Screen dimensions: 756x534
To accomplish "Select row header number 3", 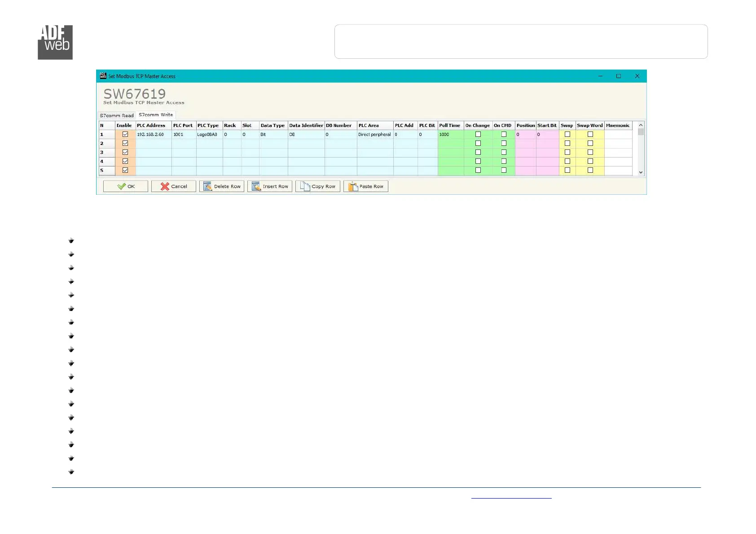I will coord(107,153).
